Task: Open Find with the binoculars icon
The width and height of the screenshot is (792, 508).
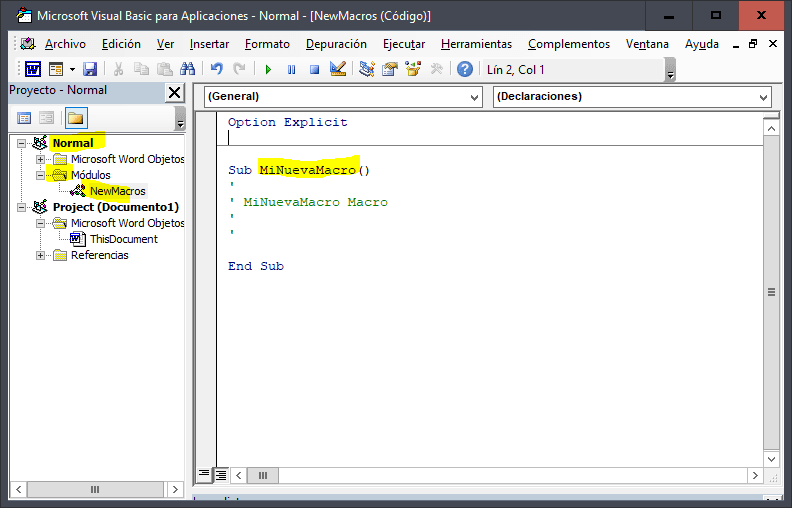Action: (187, 69)
